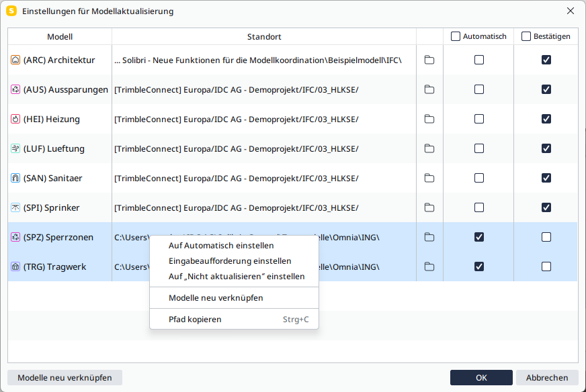Choose 'Modelle neu verknüpfen' in context menu

pyautogui.click(x=234, y=298)
